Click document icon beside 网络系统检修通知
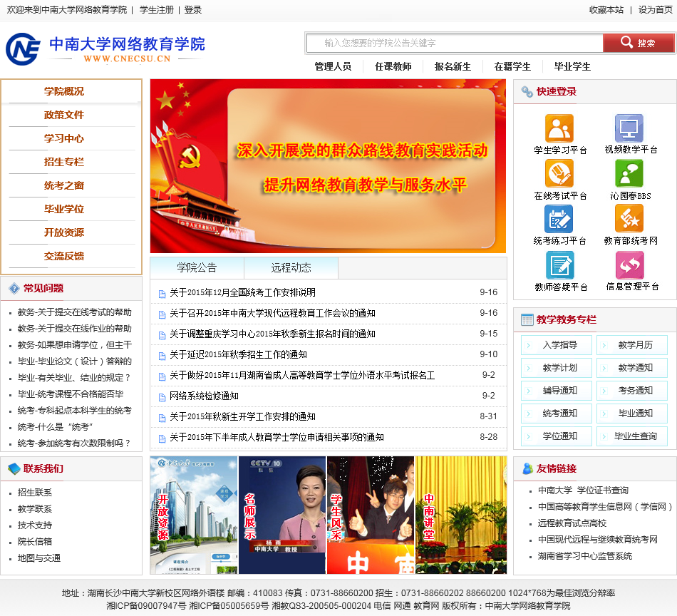Image resolution: width=677 pixels, height=616 pixels. (x=162, y=396)
